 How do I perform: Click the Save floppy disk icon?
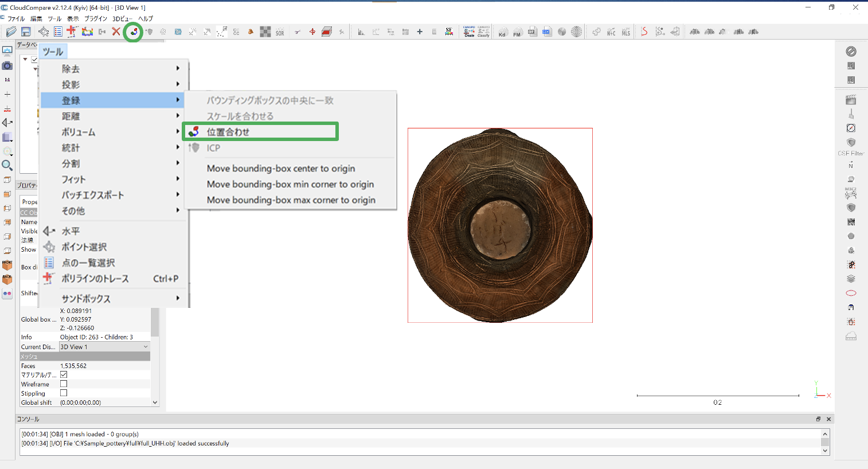click(x=26, y=32)
